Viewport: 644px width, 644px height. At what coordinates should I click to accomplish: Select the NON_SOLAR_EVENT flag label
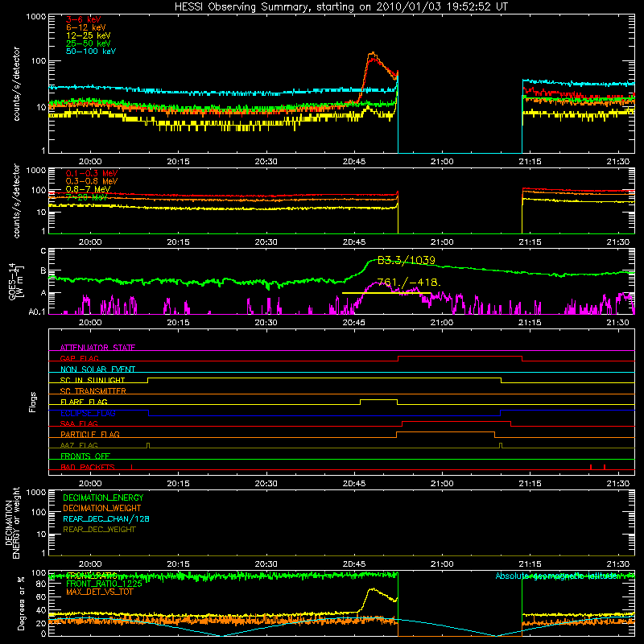(97, 369)
